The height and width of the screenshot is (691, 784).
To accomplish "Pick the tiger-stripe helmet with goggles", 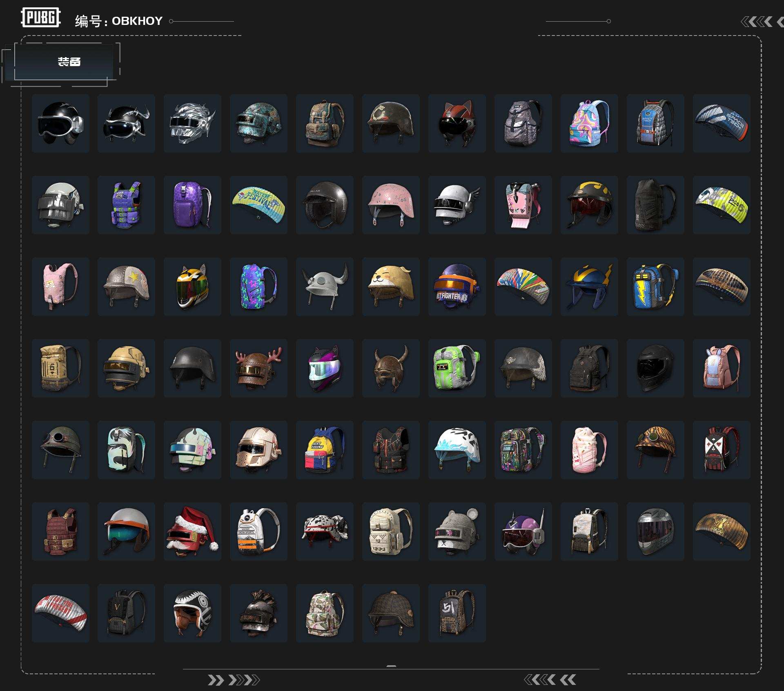I will [655, 450].
